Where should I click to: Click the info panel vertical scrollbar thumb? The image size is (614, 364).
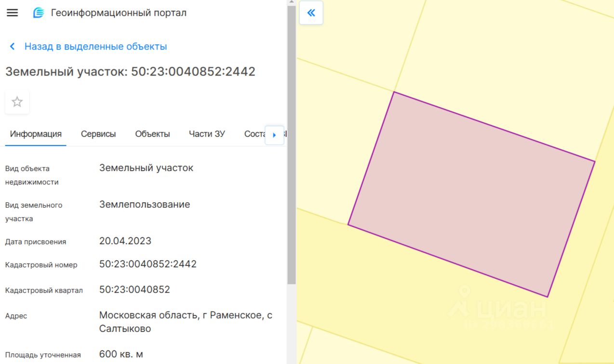[291, 144]
